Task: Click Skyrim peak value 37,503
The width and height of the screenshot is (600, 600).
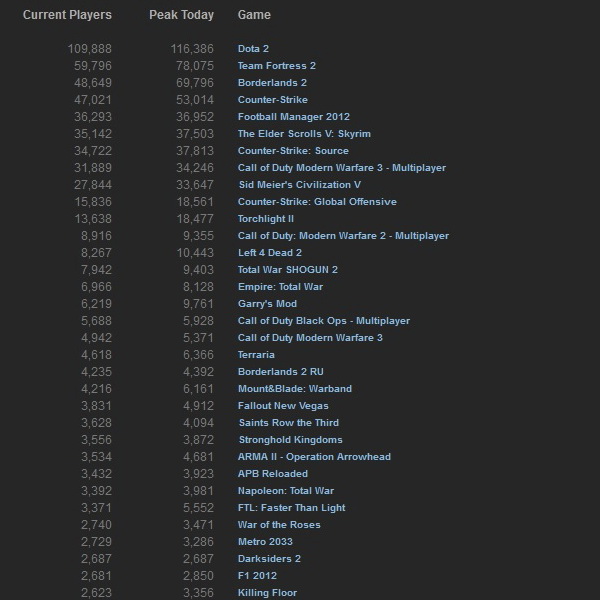Action: point(194,134)
